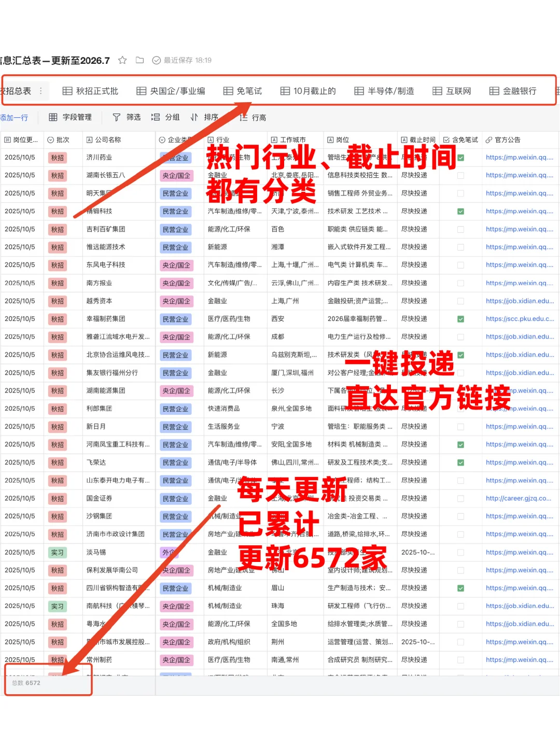This screenshot has width=560, height=746.
Task: Select the 10月截止的 tab
Action: click(x=308, y=91)
